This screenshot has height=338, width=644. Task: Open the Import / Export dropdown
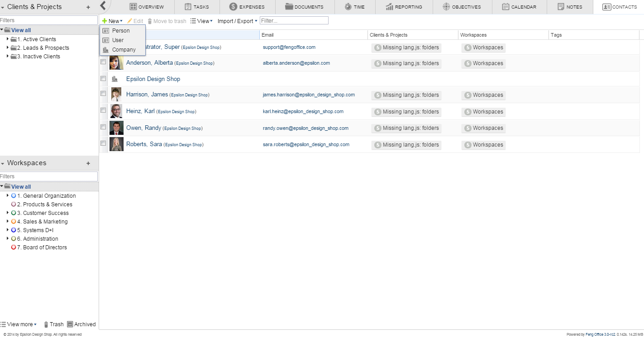(237, 21)
